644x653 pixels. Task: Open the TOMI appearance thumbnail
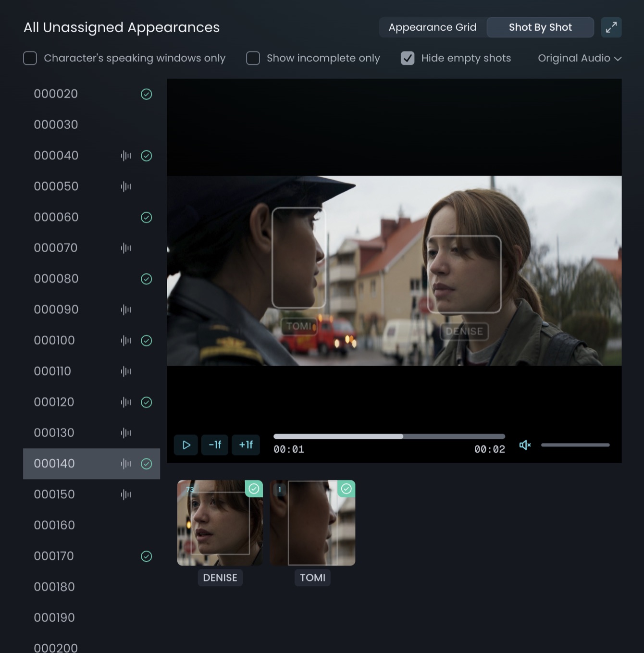[x=312, y=523]
